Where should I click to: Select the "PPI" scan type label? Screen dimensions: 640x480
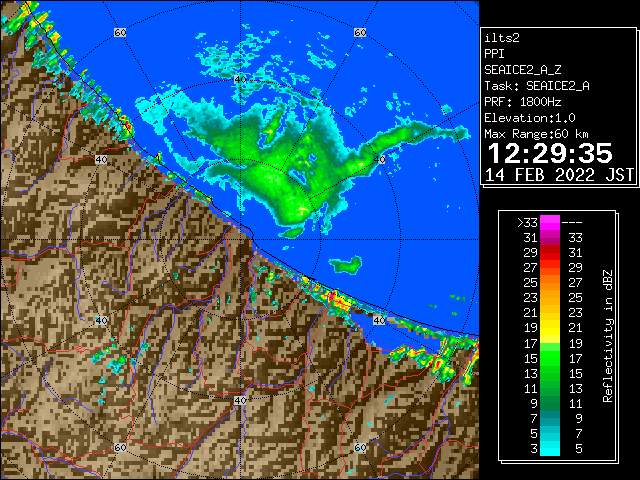coord(494,54)
